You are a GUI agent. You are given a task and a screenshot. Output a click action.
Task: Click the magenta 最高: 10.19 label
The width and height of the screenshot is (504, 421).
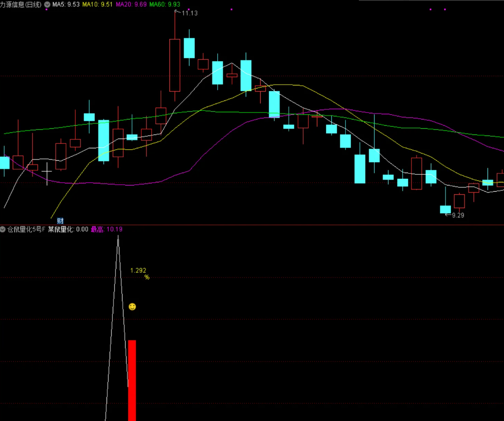pos(107,229)
